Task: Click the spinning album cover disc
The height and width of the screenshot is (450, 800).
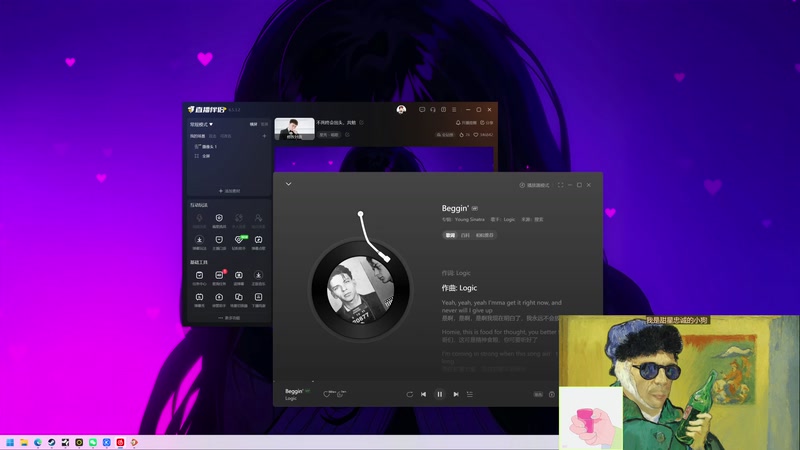Action: pyautogui.click(x=360, y=289)
